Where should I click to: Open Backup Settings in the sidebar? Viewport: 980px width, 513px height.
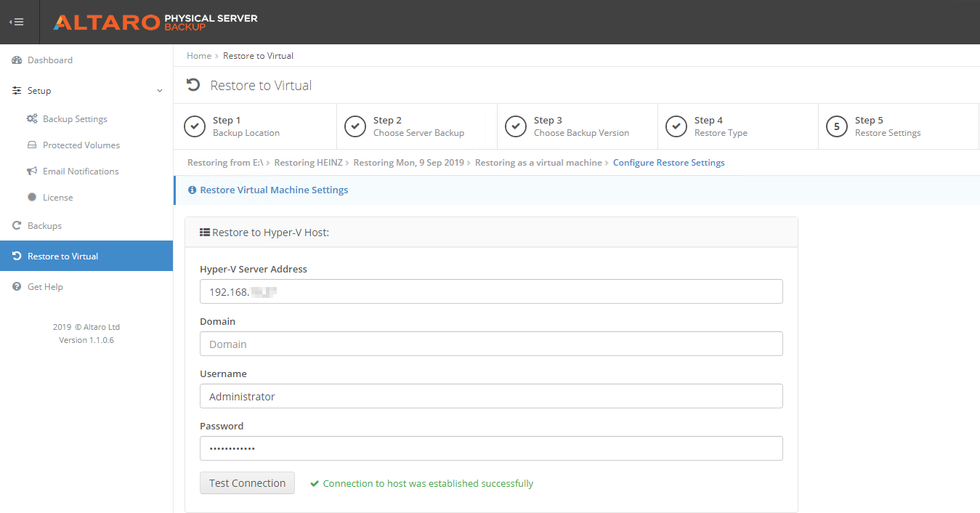pos(75,119)
